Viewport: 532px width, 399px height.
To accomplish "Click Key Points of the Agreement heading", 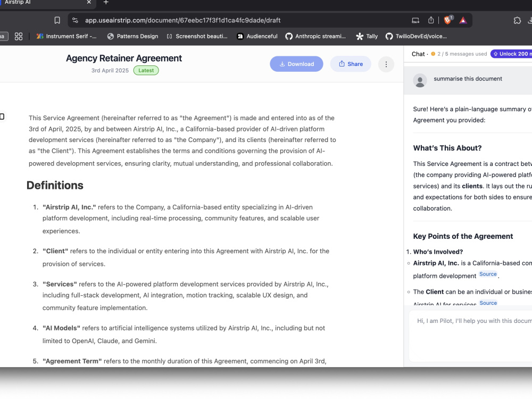I will pos(463,237).
